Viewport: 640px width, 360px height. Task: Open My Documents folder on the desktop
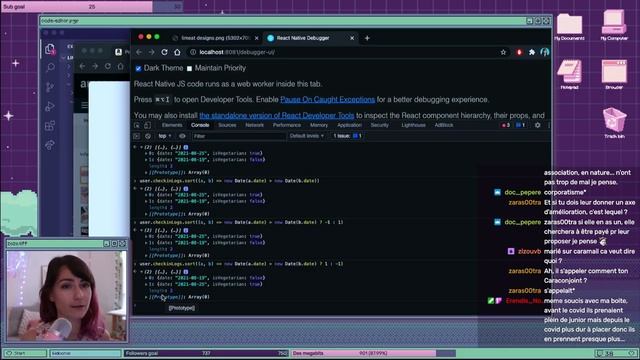click(569, 27)
